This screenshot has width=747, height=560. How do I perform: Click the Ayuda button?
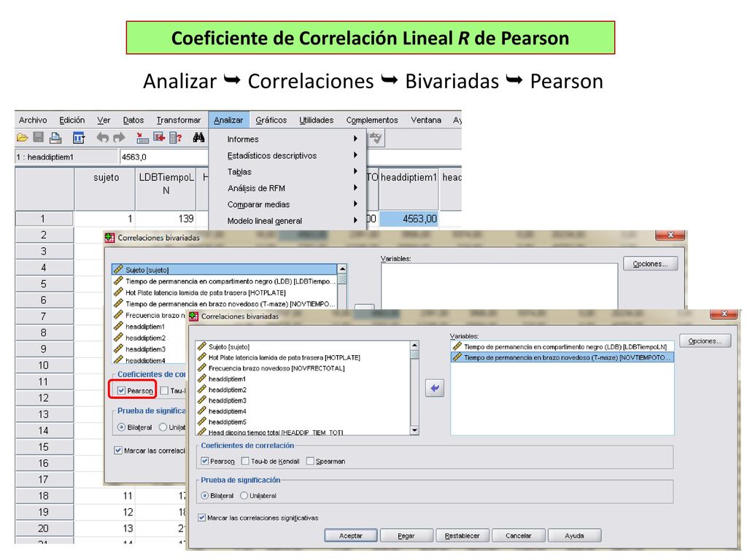click(x=574, y=536)
